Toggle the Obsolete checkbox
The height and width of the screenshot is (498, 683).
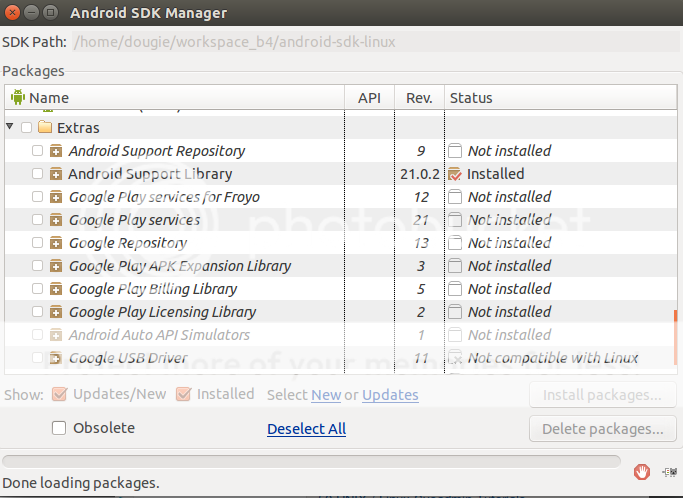click(59, 428)
